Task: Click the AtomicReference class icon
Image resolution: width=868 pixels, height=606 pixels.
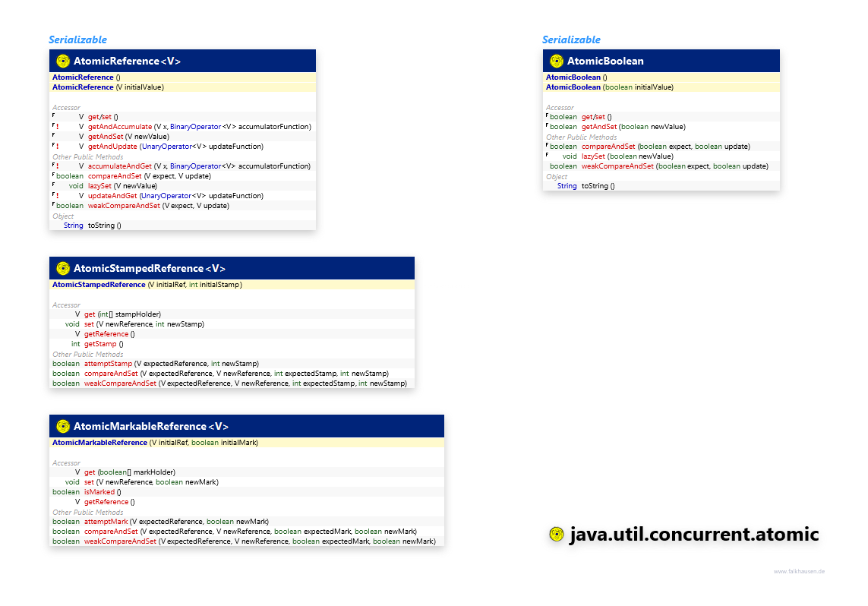Action: point(63,62)
